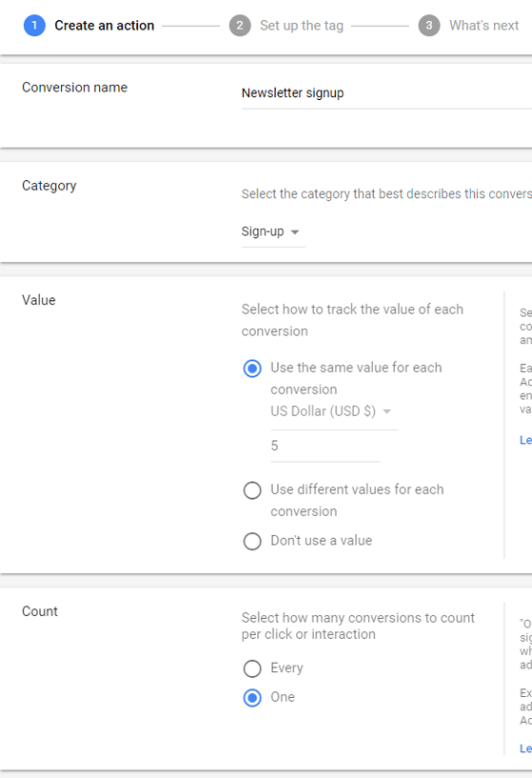Go to What's next step
Screen dimensions: 532x778
(483, 26)
